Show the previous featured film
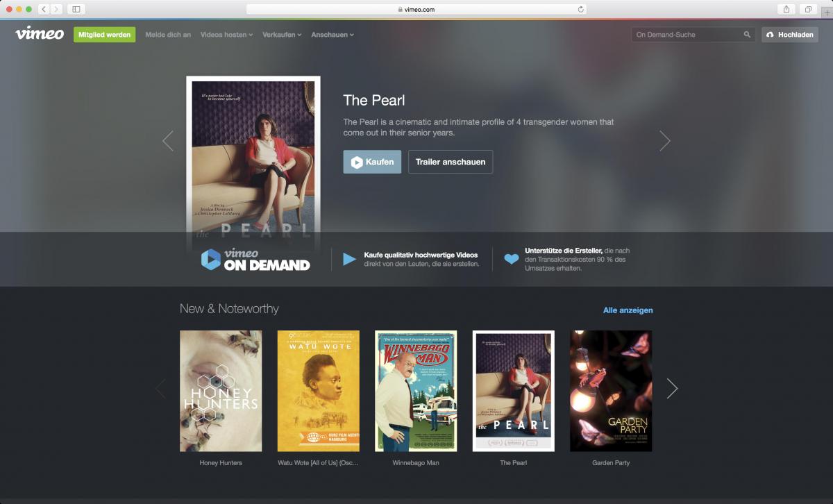 (167, 141)
